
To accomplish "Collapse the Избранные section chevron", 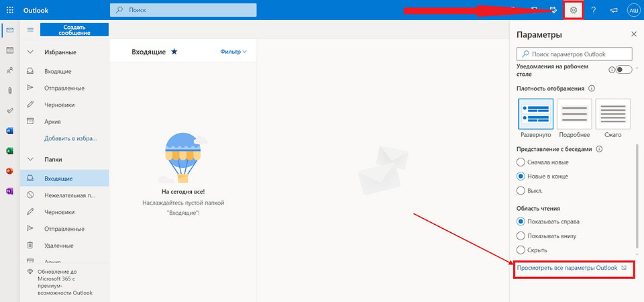I will [30, 52].
